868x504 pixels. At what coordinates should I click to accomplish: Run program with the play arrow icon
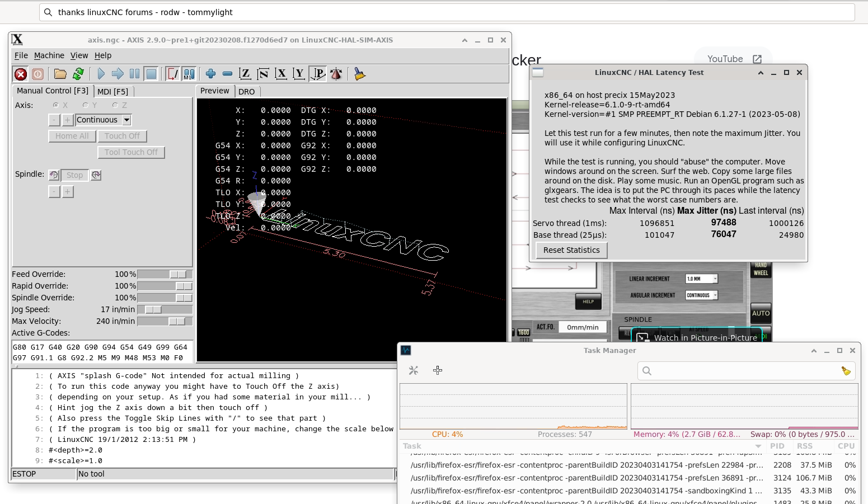pos(101,74)
